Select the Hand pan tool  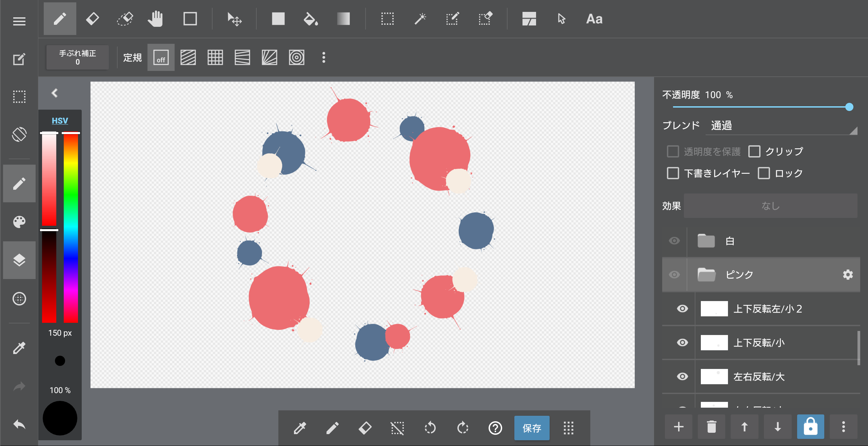[156, 19]
